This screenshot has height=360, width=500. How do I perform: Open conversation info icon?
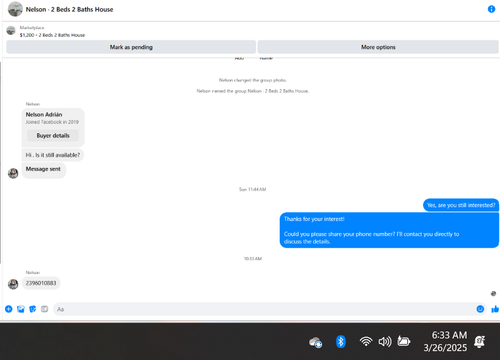491,9
